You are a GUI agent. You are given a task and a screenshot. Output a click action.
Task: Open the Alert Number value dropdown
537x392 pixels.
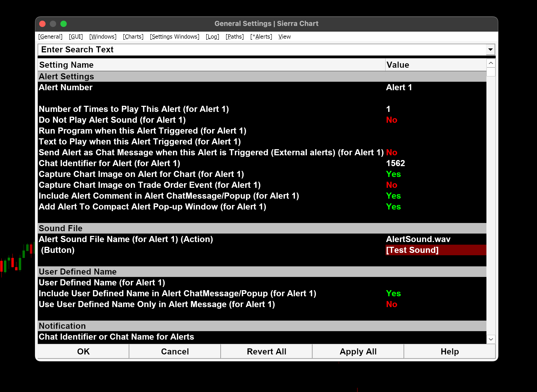(399, 87)
